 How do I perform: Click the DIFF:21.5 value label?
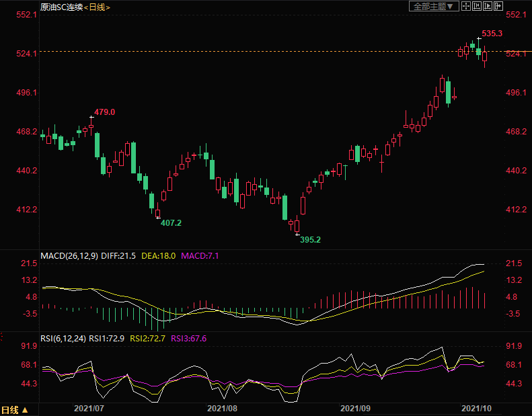point(122,256)
